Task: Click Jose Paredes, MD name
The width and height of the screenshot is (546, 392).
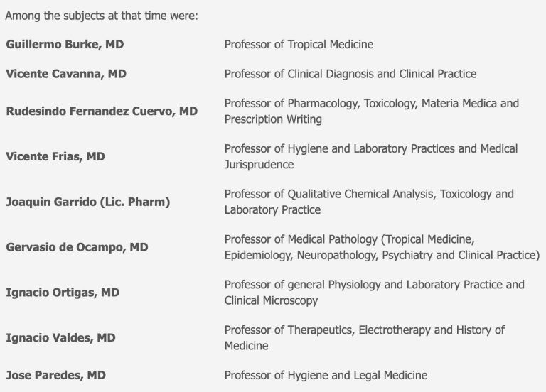Action: [x=55, y=375]
